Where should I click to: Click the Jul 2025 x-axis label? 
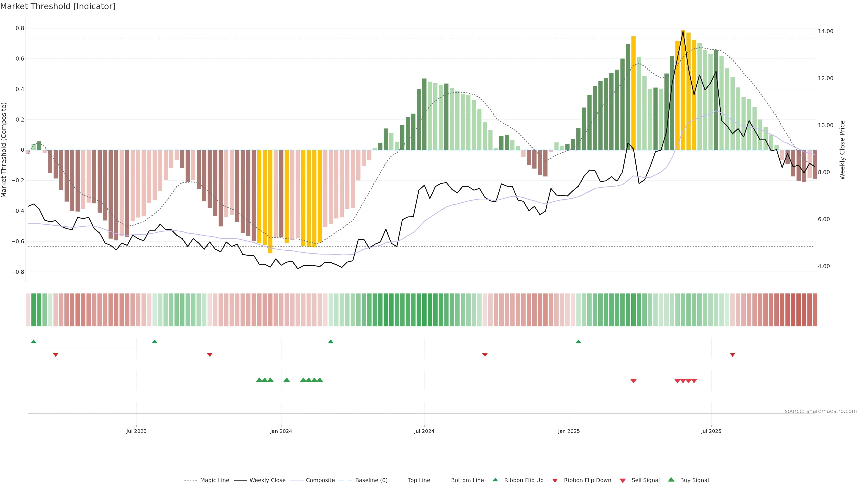pyautogui.click(x=711, y=431)
